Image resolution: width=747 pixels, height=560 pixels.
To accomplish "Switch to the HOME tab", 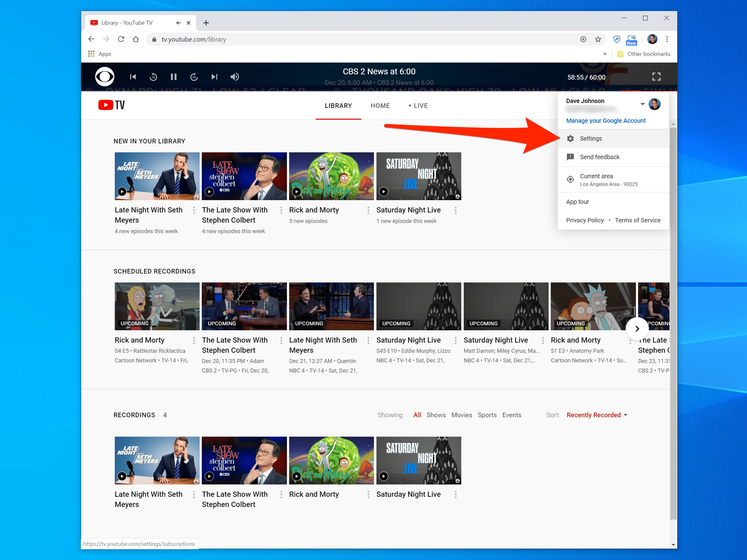I will [x=380, y=106].
